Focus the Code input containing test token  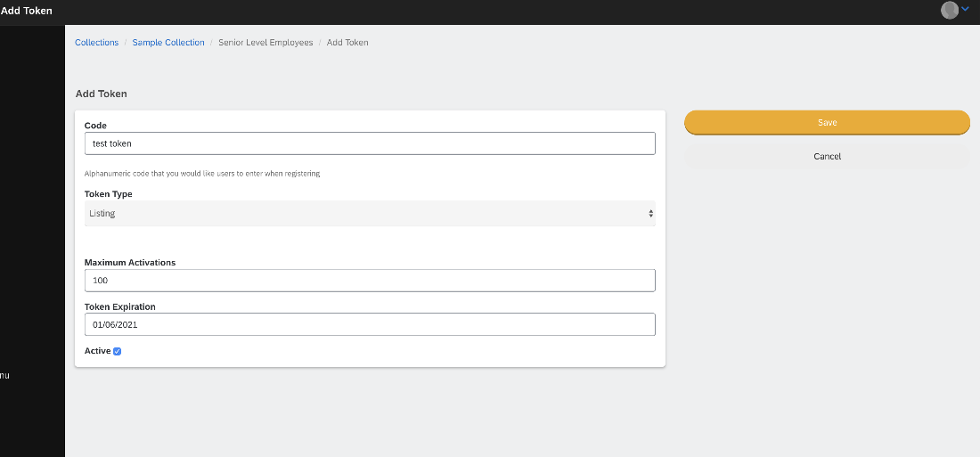click(x=370, y=143)
